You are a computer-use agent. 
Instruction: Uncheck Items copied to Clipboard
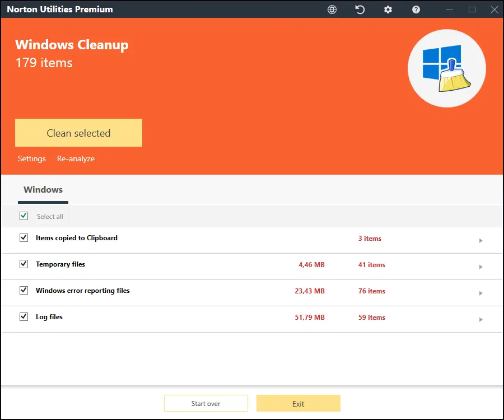(x=24, y=238)
